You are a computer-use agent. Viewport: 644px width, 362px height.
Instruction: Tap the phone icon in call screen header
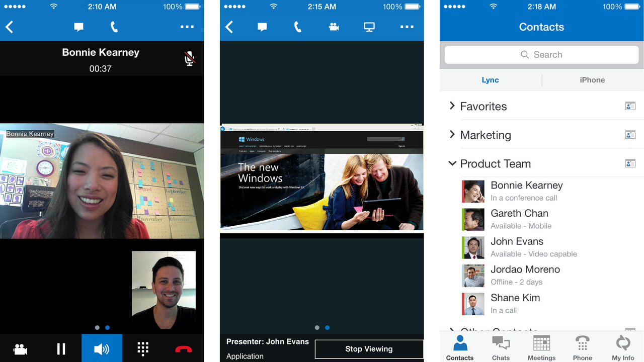coord(114,27)
